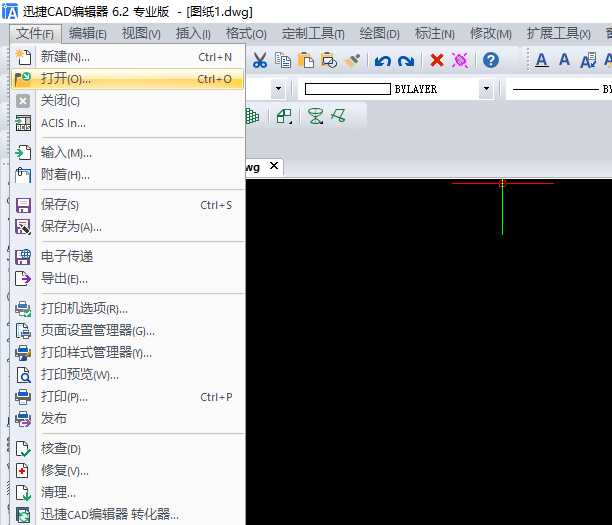Click the text edit A icon with pencil
This screenshot has height=525, width=612.
point(588,61)
